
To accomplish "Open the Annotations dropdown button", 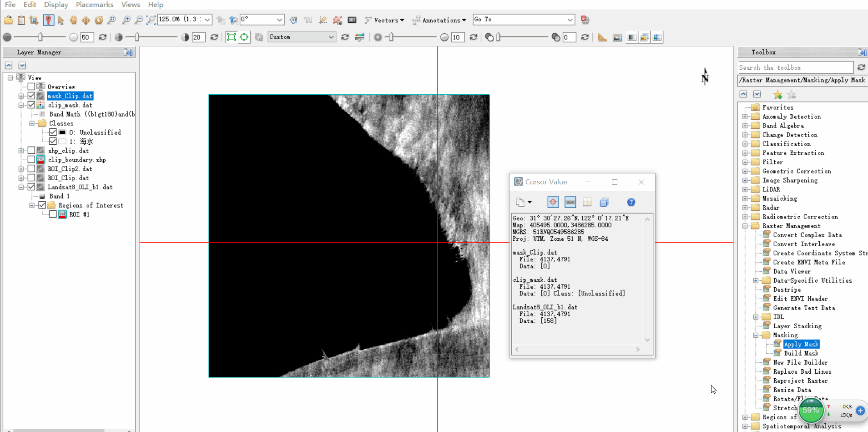I will point(439,20).
